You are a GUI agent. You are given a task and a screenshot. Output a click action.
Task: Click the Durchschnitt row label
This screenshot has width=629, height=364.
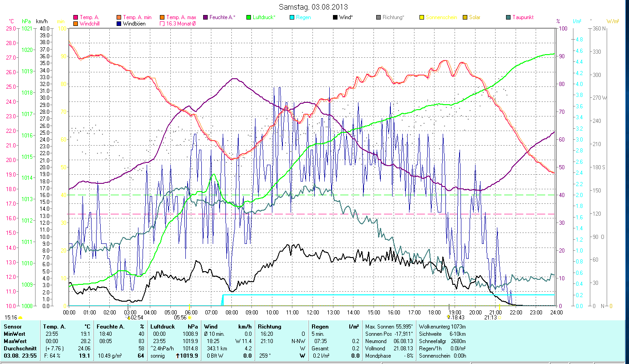point(20,349)
